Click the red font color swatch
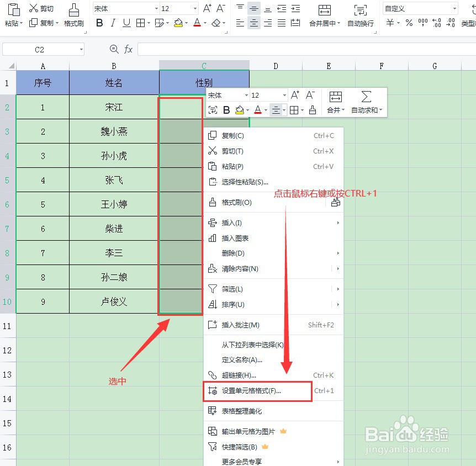Screen dimensions: 476x466 point(197,24)
